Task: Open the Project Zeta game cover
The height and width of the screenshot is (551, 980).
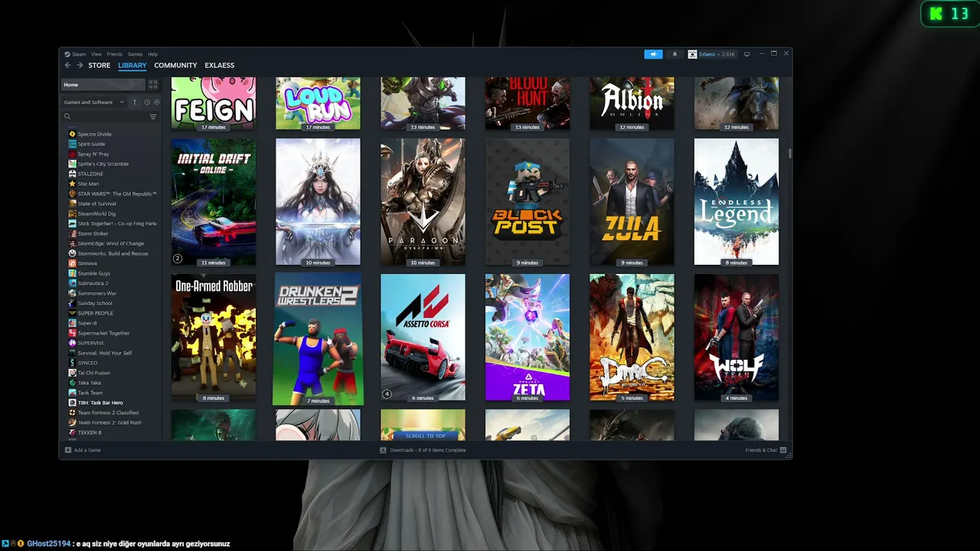Action: click(528, 337)
